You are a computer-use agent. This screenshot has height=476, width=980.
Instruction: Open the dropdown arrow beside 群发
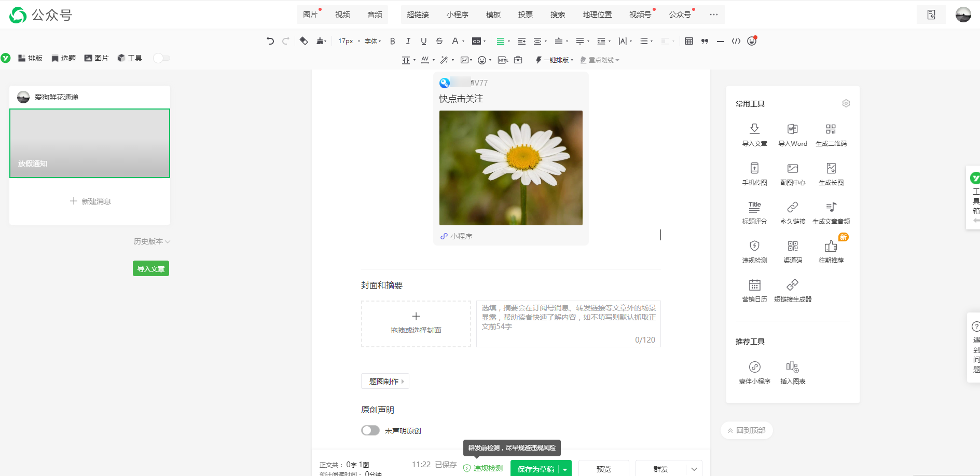tap(694, 469)
